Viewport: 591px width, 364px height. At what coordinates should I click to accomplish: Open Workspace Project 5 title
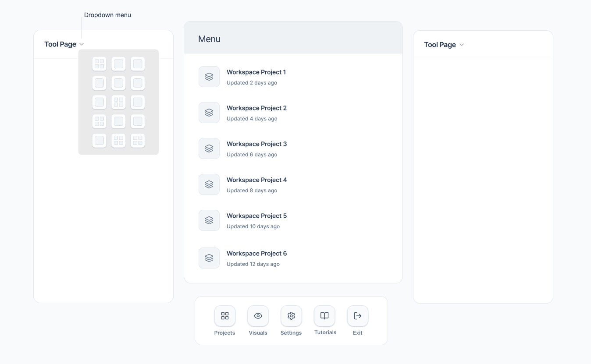pos(256,216)
